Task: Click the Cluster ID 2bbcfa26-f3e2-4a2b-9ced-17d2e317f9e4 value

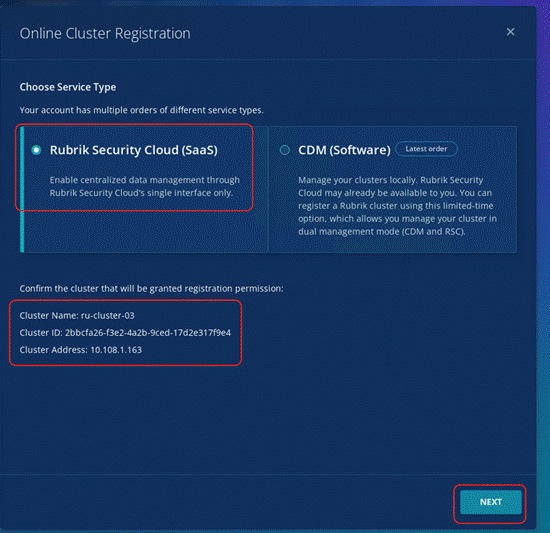Action: pos(148,332)
